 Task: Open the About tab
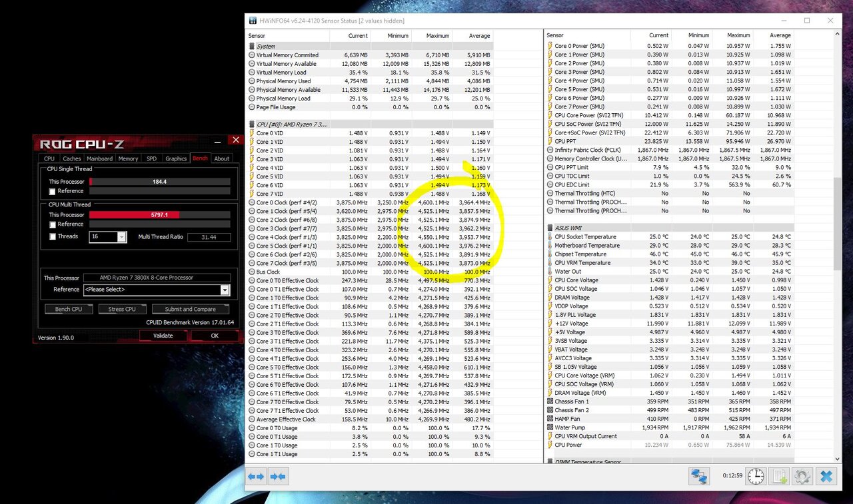click(x=222, y=158)
